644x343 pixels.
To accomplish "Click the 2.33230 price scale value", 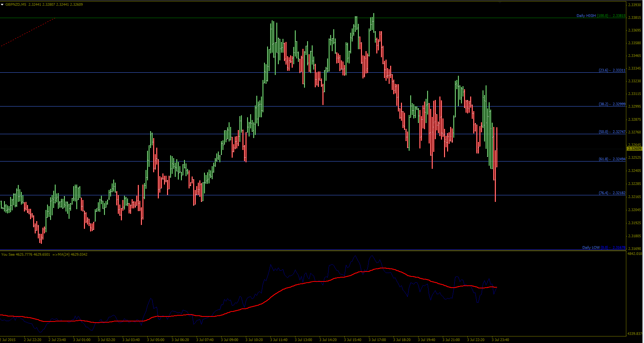I will point(634,81).
